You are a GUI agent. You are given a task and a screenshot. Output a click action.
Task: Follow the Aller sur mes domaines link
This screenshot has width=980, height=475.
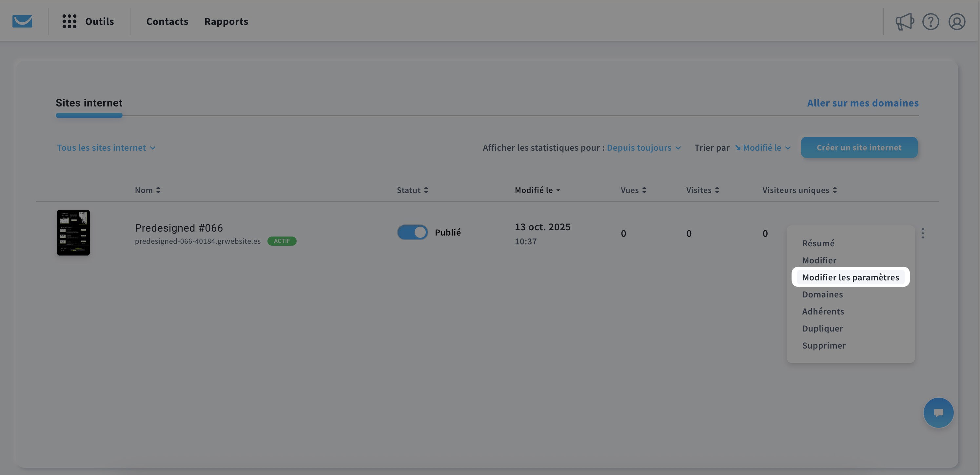coord(862,103)
